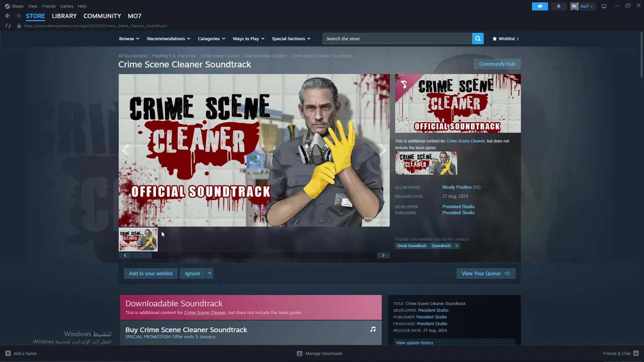Screen dimensions: 644x362
Task: Click the Add a Game plus icon
Action: 8,353
